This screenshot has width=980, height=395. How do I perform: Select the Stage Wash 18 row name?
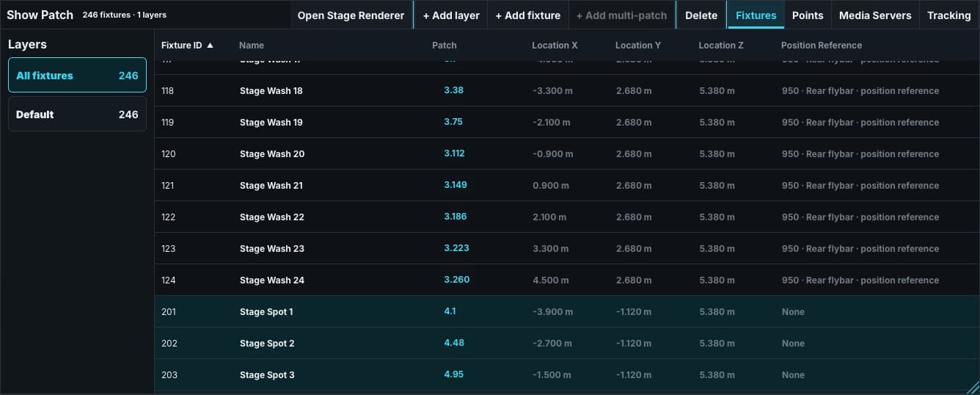coord(271,91)
